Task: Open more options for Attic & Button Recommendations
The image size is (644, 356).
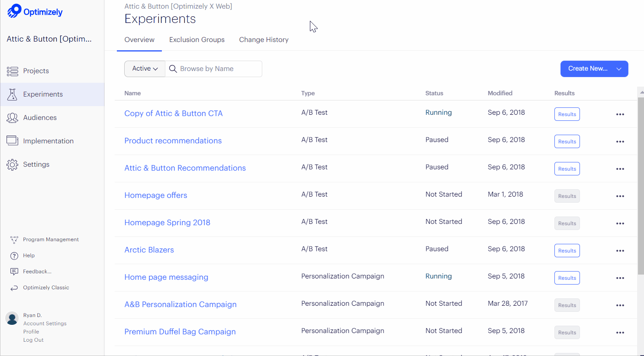Action: click(620, 169)
